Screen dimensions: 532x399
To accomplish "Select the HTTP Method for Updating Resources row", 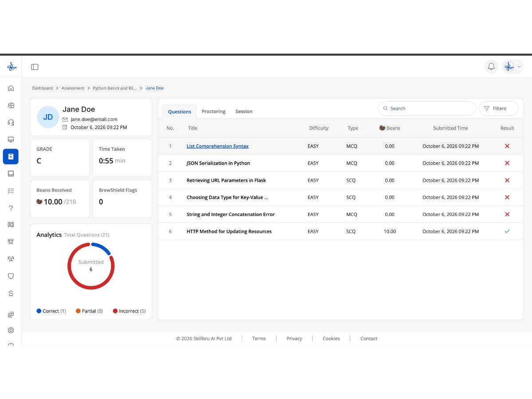I will 340,231.
